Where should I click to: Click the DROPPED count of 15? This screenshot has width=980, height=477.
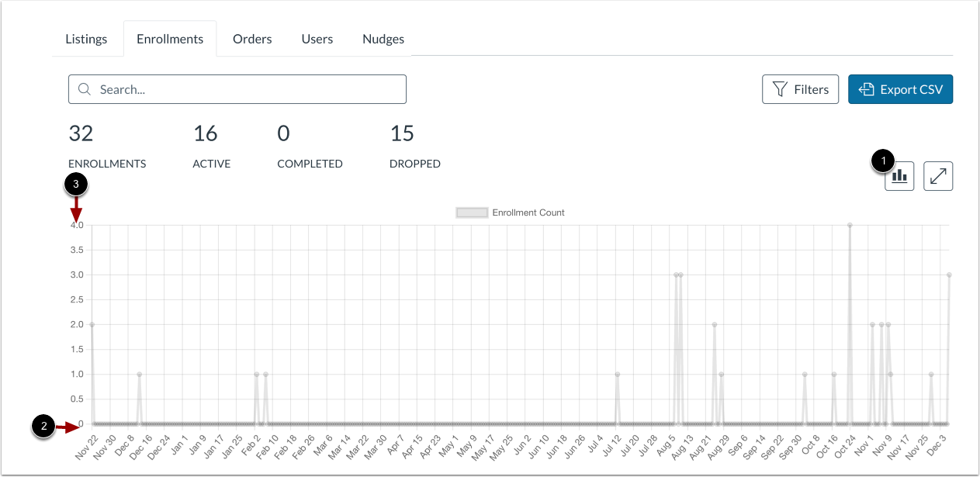tap(403, 133)
